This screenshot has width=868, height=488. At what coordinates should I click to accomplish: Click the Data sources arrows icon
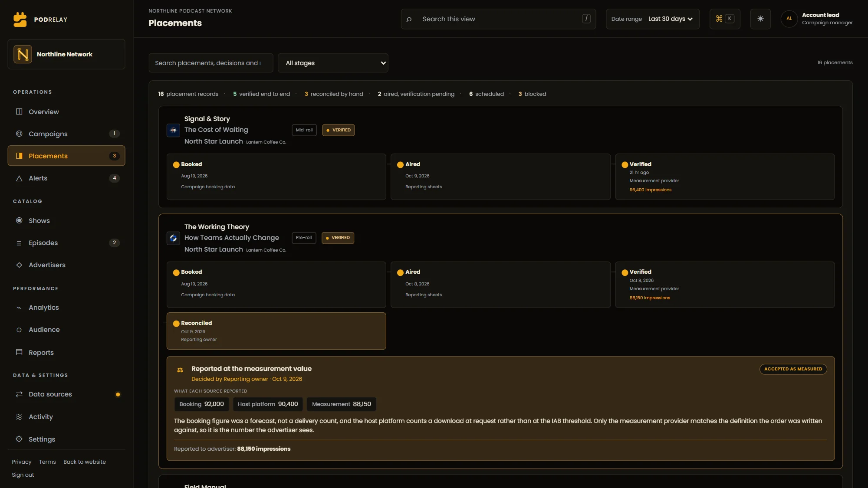coord(19,394)
